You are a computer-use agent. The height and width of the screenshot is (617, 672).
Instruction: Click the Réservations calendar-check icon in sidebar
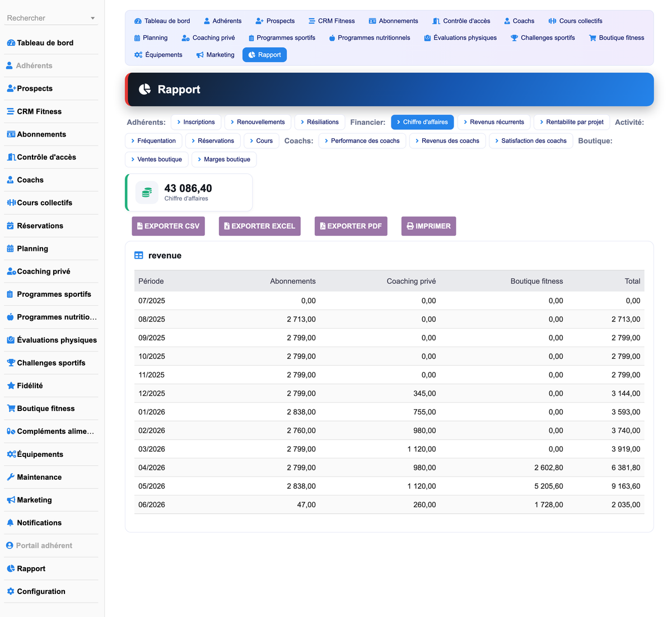click(x=11, y=226)
